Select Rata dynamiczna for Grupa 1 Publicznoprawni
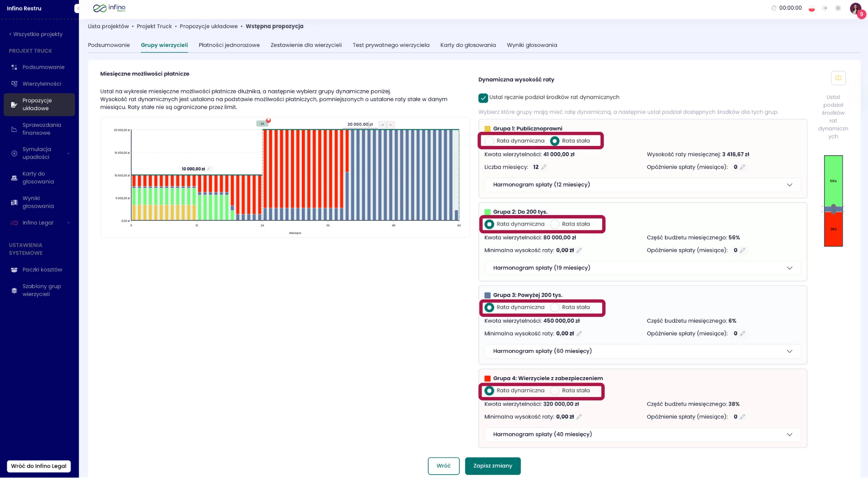Screen dimensions: 868x481 pos(490,141)
